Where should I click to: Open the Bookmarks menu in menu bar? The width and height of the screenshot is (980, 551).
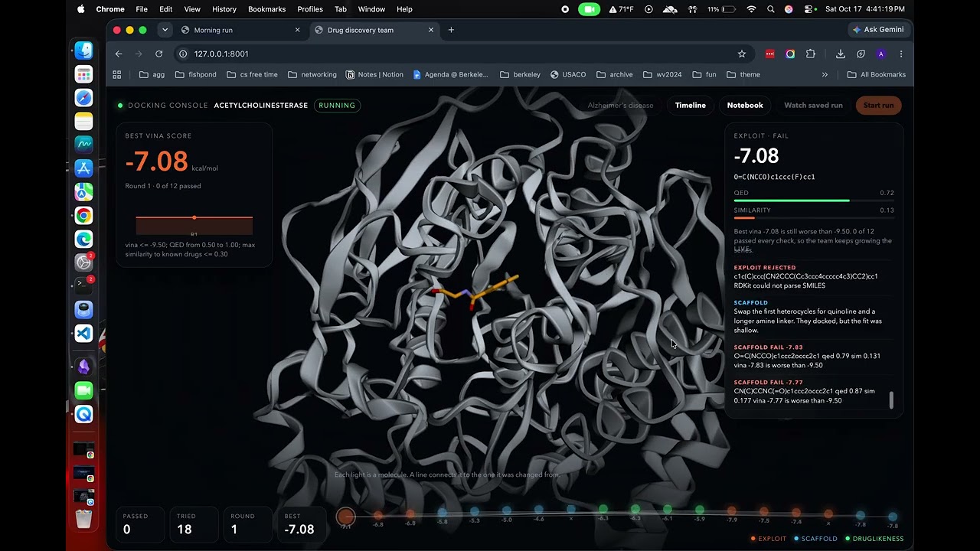(266, 9)
